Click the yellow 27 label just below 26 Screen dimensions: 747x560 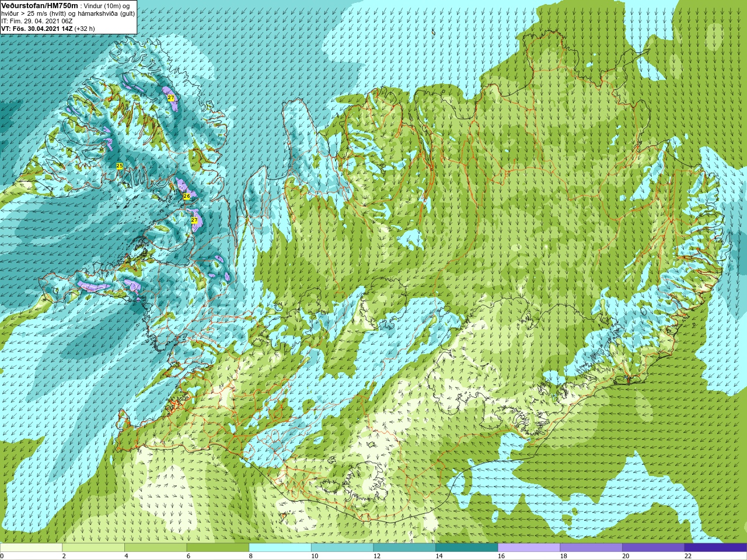(194, 220)
